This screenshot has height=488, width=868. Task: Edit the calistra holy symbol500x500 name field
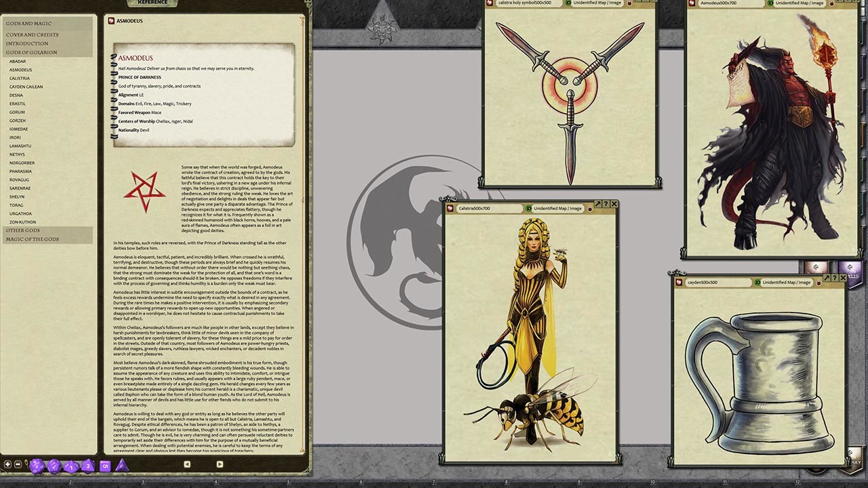click(529, 3)
